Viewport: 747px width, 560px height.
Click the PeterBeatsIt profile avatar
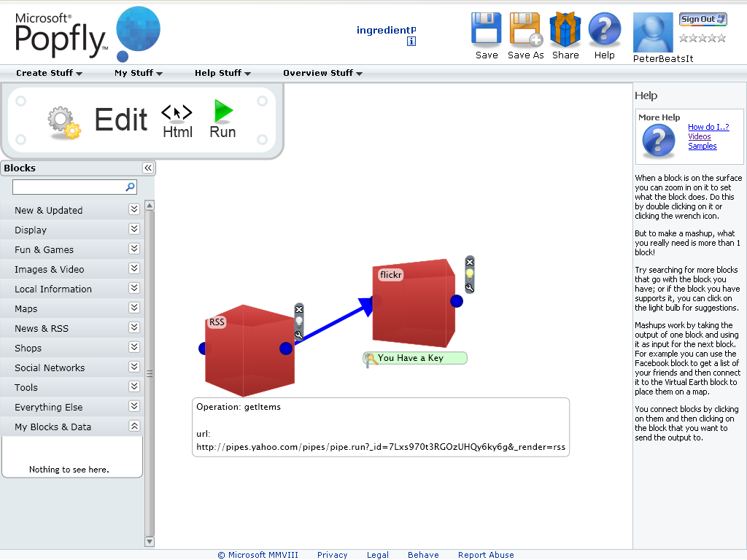(x=653, y=32)
